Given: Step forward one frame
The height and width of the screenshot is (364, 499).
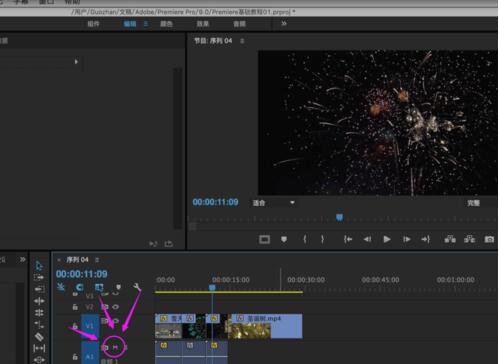Looking at the screenshot, I should coord(407,239).
